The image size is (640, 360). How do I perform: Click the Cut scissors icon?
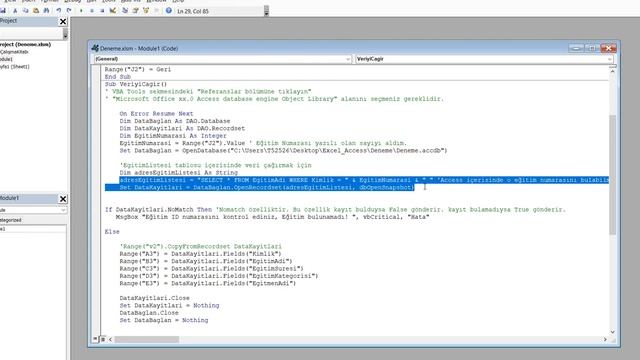(15, 11)
